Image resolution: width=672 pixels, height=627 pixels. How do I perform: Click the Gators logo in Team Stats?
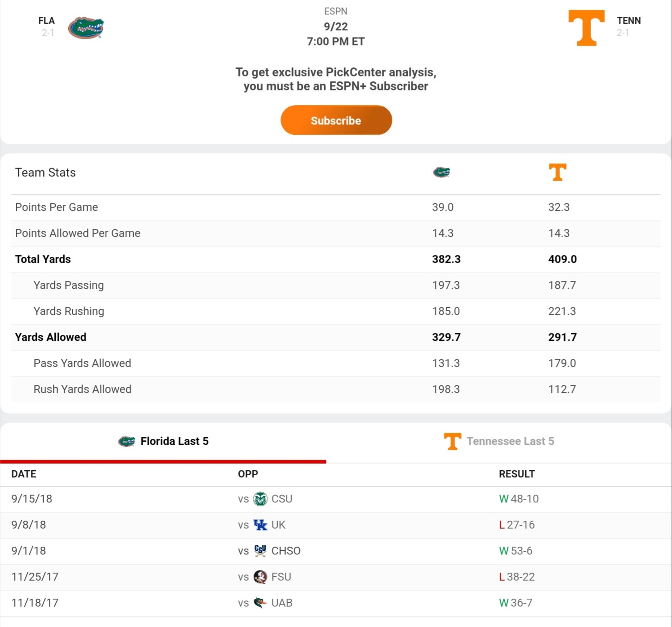(441, 172)
